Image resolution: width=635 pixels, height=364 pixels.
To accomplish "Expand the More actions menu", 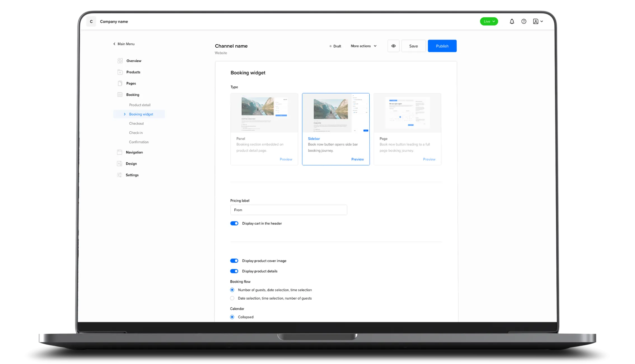I will coord(363,46).
